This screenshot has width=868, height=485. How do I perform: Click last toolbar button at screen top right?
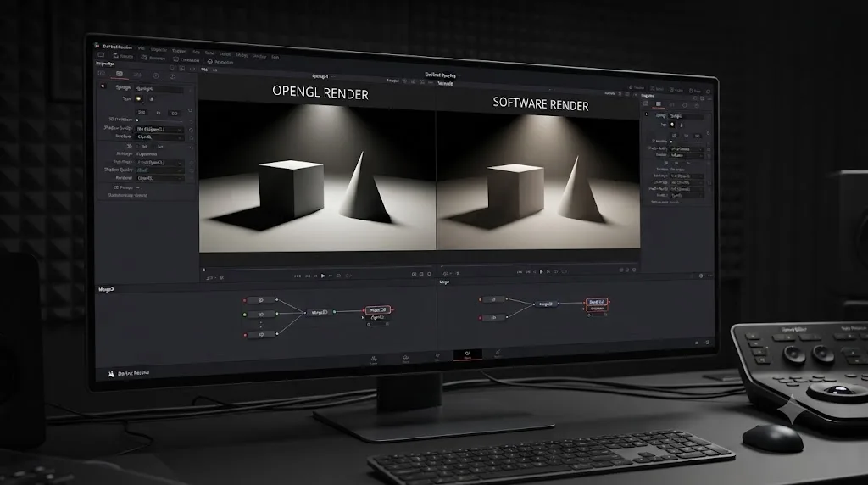(x=708, y=92)
